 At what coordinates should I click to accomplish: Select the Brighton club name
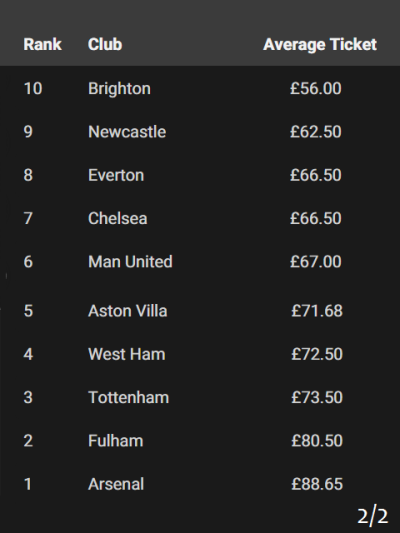pos(119,89)
